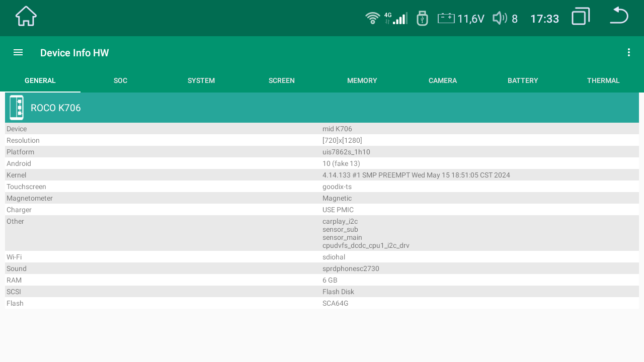Click the 6 GB value
The image size is (644, 362).
click(330, 280)
